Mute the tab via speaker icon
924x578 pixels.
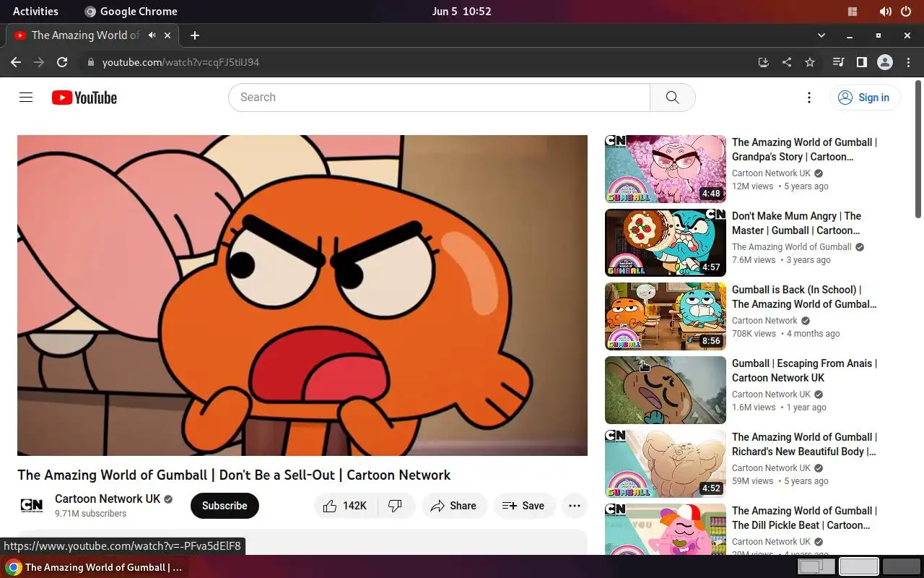pyautogui.click(x=152, y=35)
